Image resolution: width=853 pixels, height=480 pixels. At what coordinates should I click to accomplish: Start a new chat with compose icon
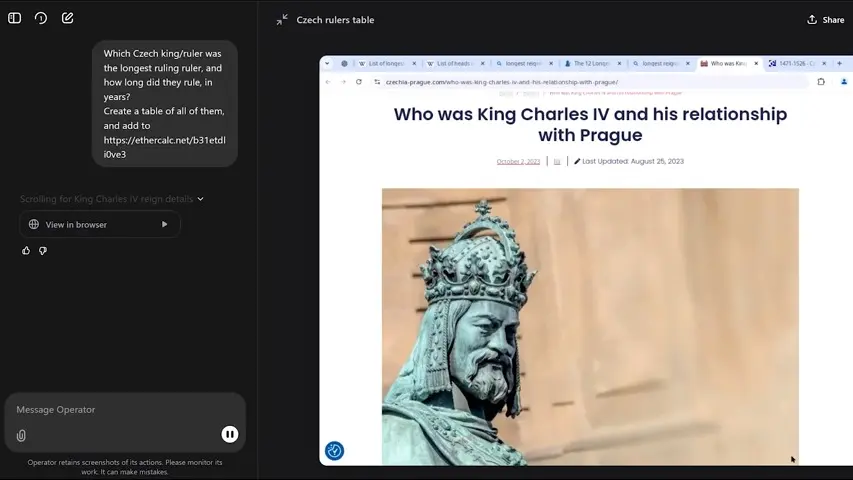(67, 18)
